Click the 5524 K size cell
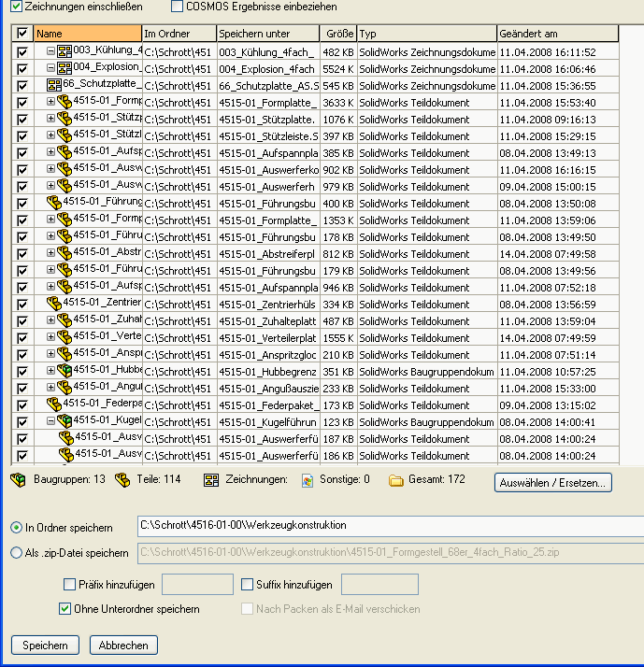The height and width of the screenshot is (667, 644). (338, 69)
